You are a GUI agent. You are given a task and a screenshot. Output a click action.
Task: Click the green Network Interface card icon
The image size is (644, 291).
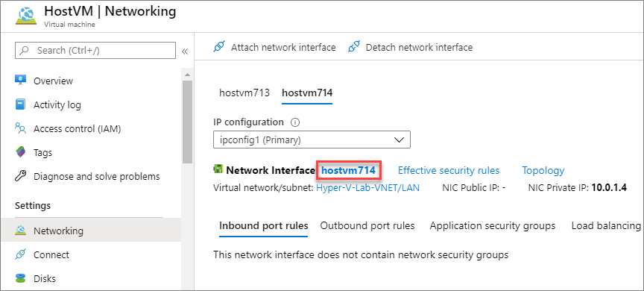[218, 169]
